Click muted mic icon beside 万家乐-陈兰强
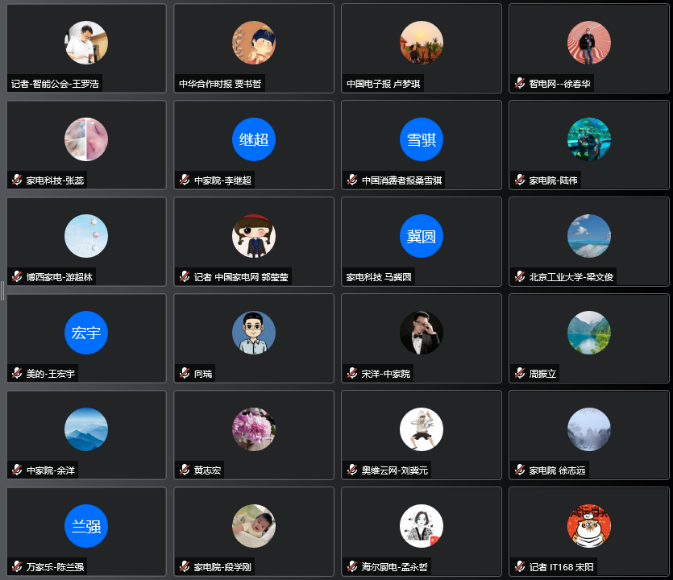Viewport: 673px width, 580px height. pos(17,566)
